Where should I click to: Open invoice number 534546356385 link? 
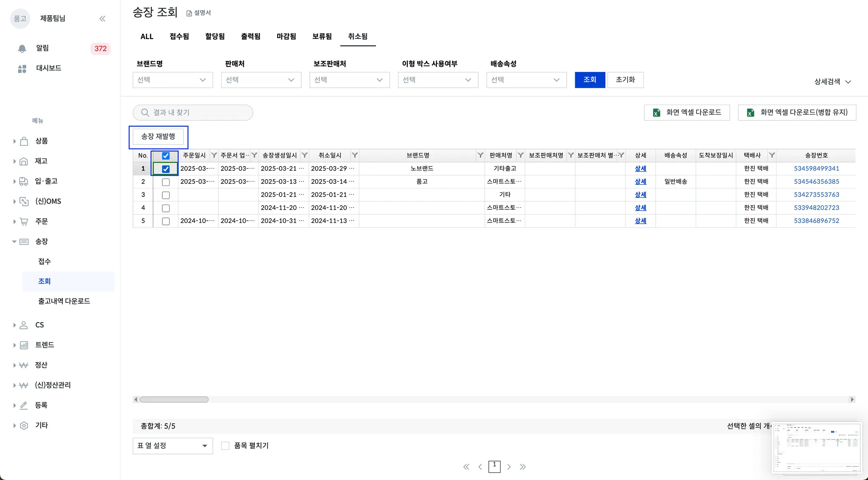tap(816, 182)
